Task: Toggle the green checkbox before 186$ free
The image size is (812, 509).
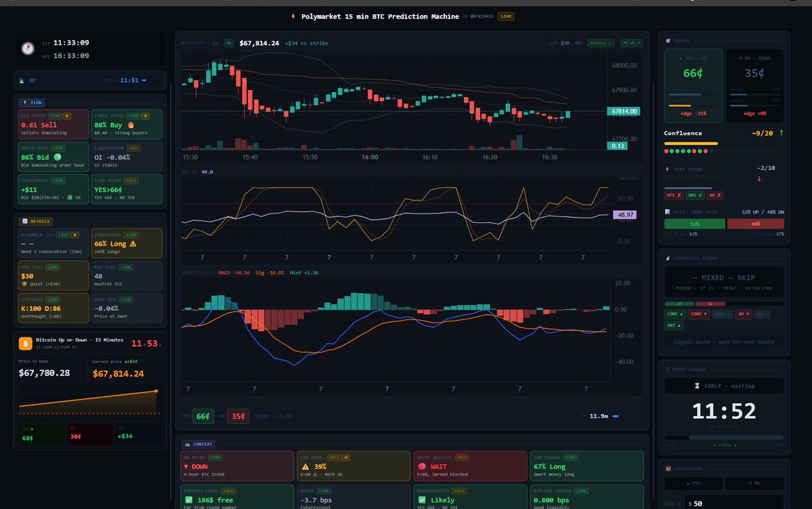Action: tap(188, 500)
